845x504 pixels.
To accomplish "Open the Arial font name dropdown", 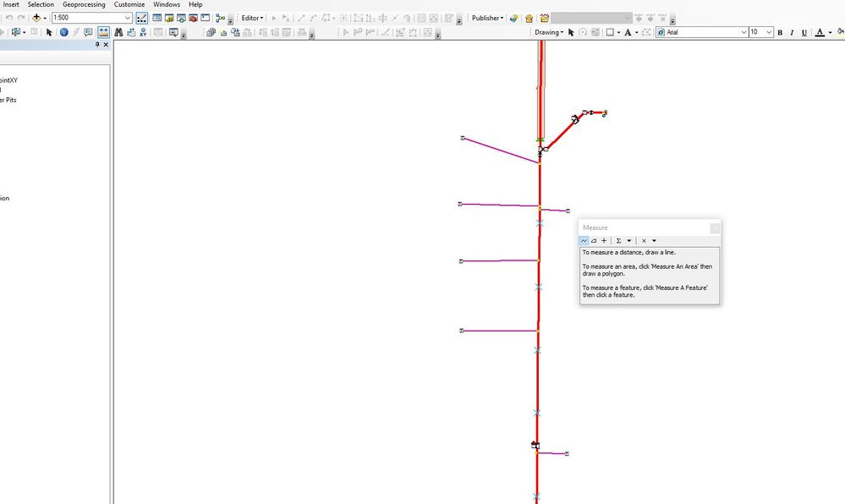I will [743, 32].
